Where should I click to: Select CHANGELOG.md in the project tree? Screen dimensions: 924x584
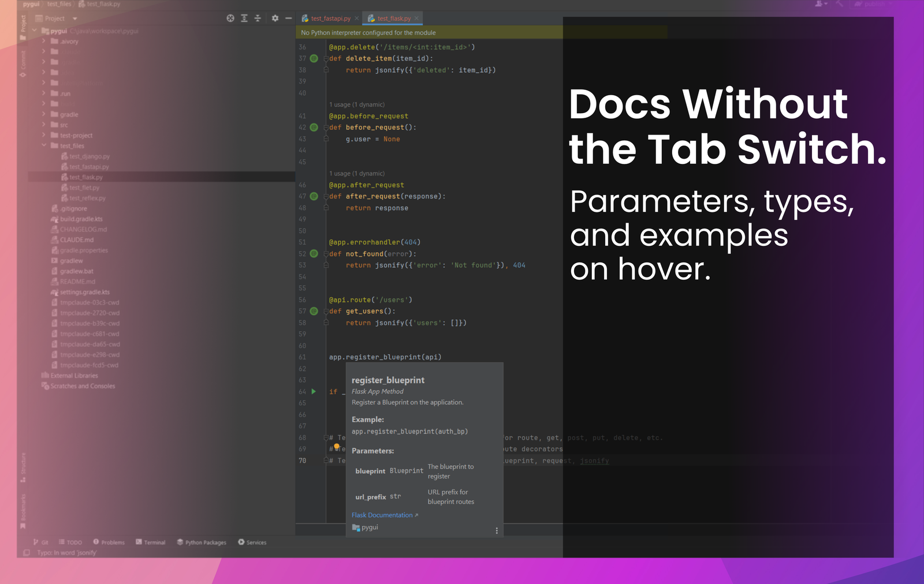[79, 229]
